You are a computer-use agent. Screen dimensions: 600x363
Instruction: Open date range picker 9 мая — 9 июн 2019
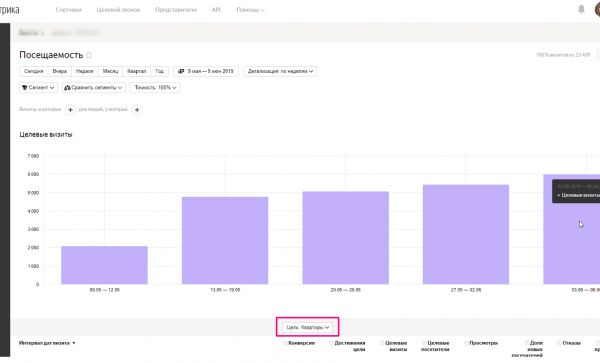[206, 71]
